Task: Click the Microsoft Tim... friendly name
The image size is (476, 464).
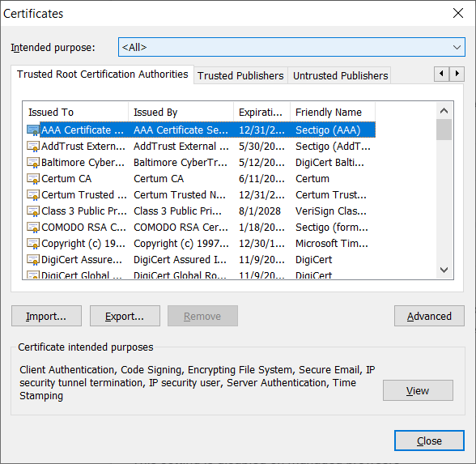Action: (x=332, y=244)
